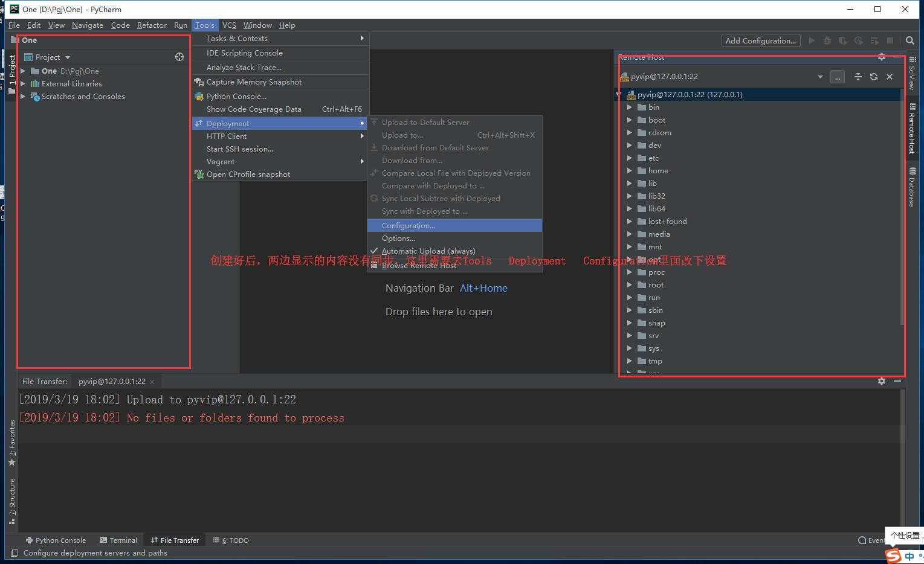This screenshot has width=924, height=564.
Task: Select Browse Remote Host menu entry
Action: (454, 265)
